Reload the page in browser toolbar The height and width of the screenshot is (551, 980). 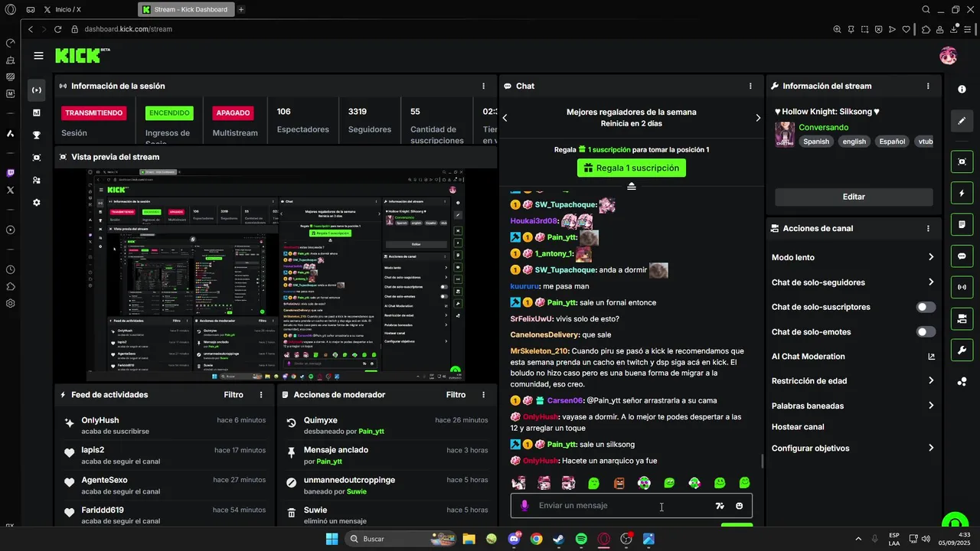coord(57,29)
